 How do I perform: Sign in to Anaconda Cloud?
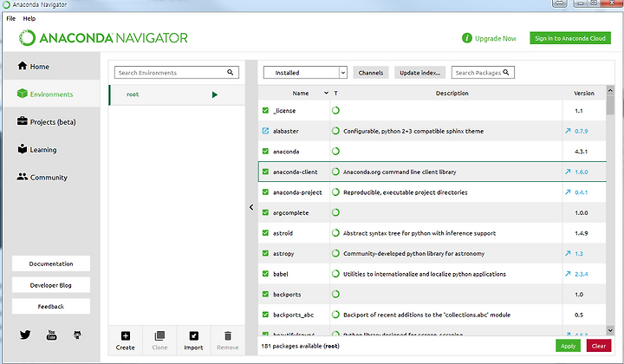(570, 38)
